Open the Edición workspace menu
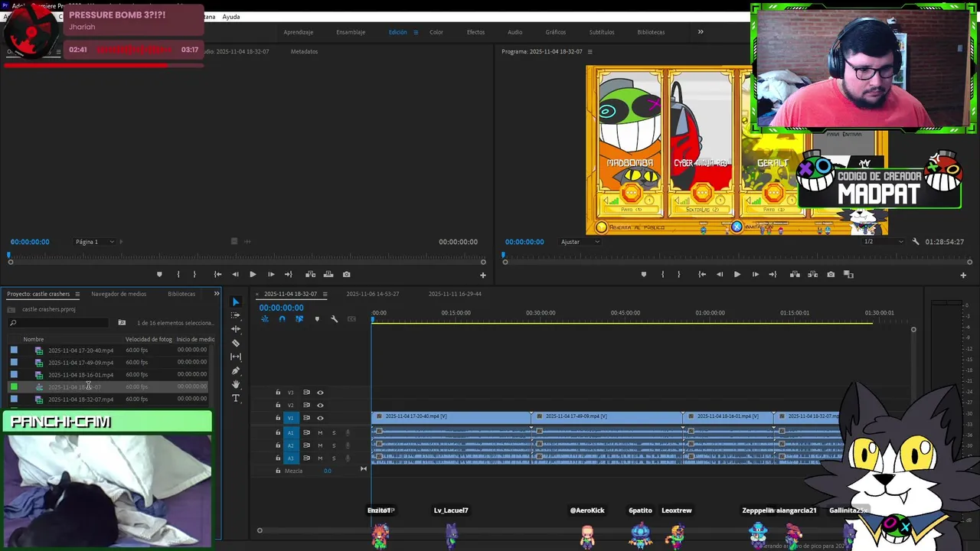This screenshot has height=551, width=980. click(416, 32)
